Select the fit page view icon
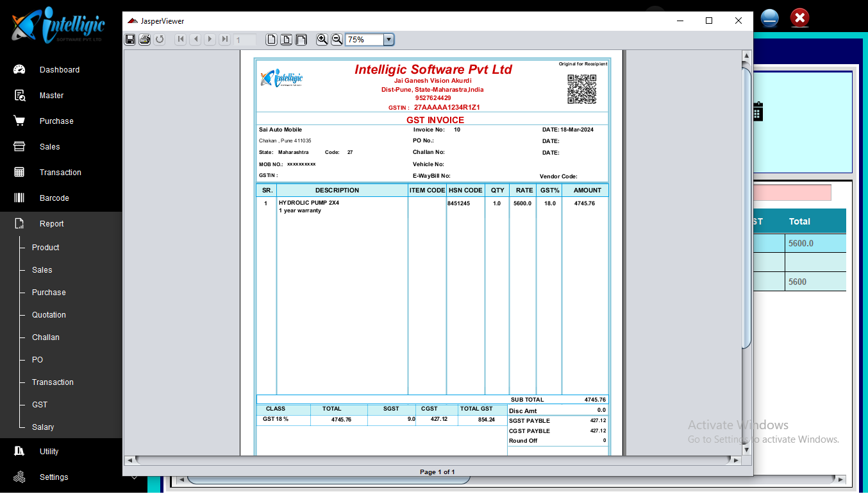This screenshot has width=868, height=494. 286,40
